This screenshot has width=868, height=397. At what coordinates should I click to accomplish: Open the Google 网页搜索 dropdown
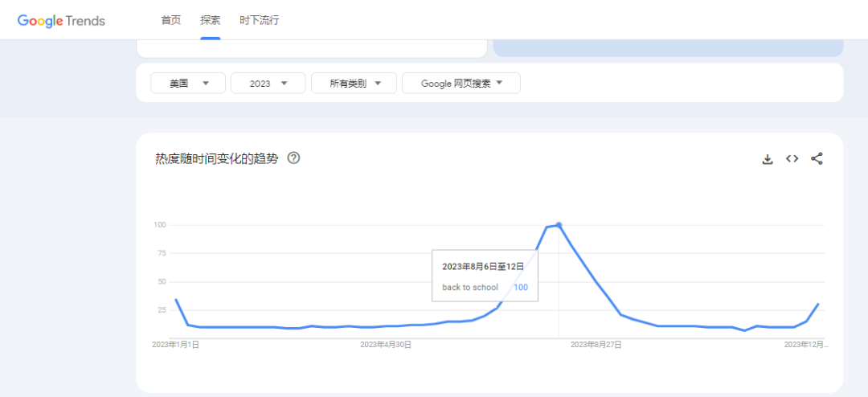(461, 83)
